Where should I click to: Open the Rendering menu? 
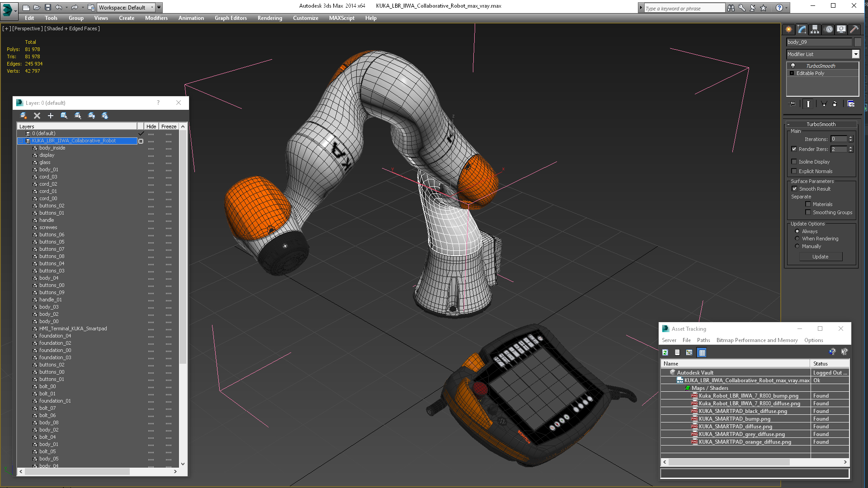tap(269, 18)
